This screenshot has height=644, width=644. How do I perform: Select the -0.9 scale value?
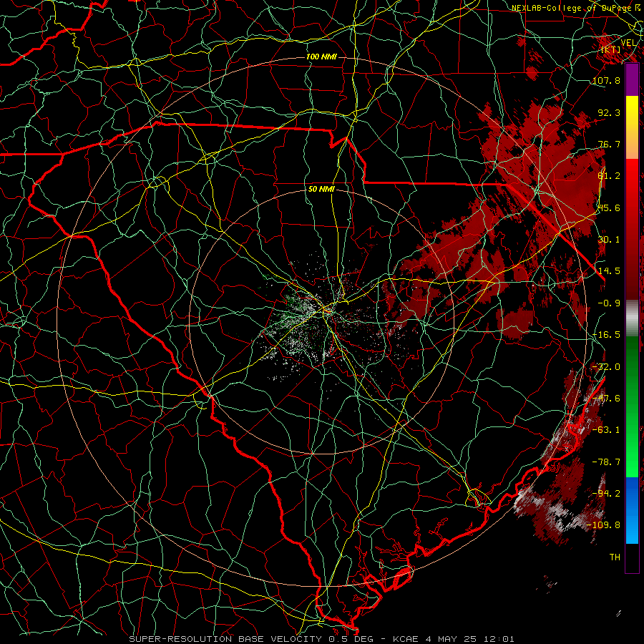coord(609,303)
